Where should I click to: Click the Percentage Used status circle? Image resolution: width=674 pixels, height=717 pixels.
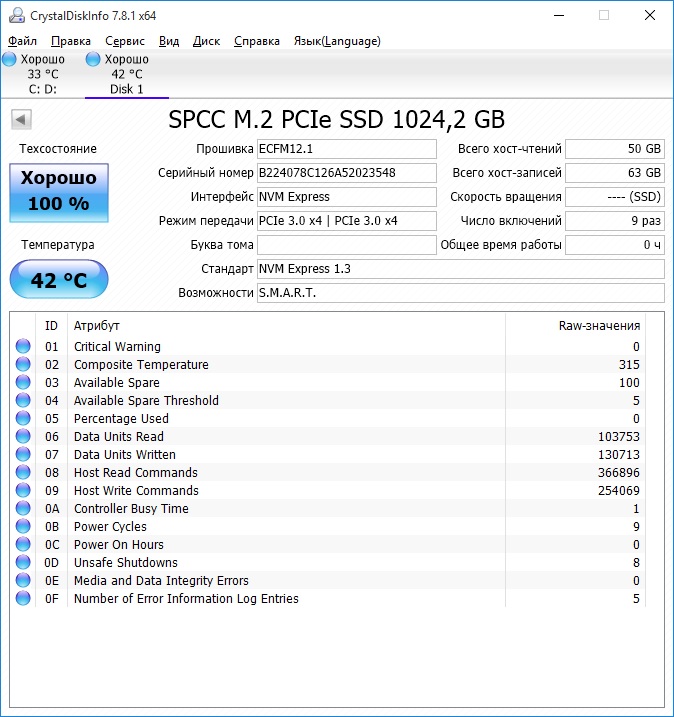pyautogui.click(x=23, y=418)
